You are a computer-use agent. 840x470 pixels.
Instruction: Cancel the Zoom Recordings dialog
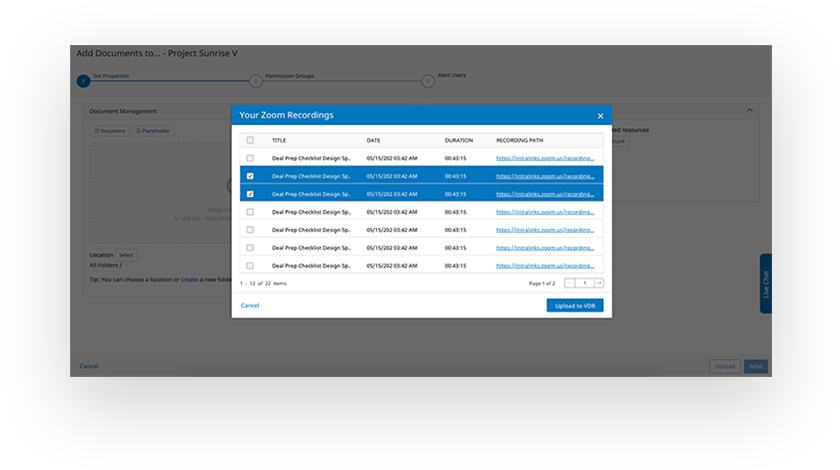tap(250, 305)
